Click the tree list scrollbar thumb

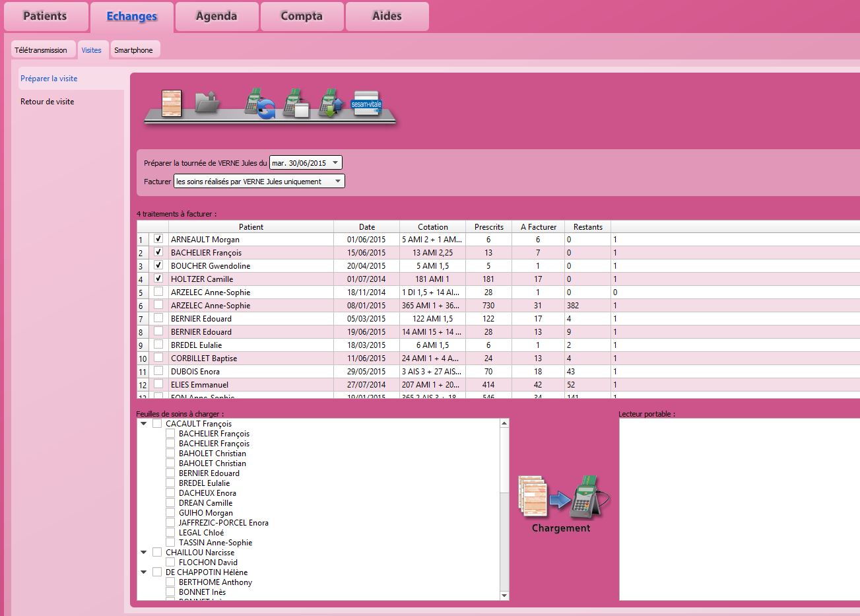pyautogui.click(x=505, y=461)
